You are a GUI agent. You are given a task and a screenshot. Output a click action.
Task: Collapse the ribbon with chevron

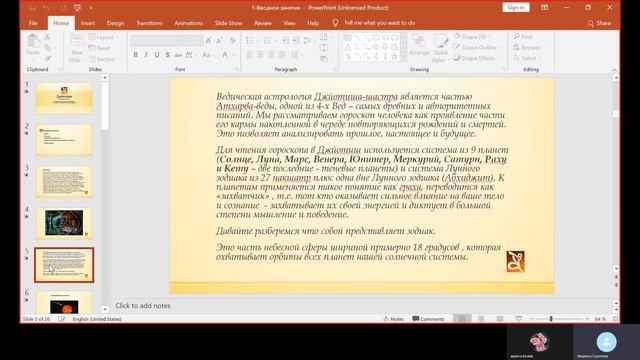(x=614, y=70)
